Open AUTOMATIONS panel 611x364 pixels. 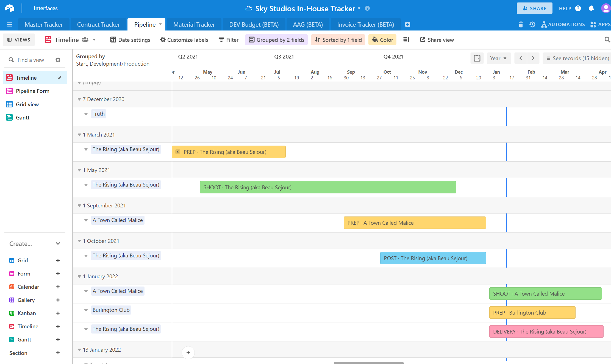[x=563, y=24]
